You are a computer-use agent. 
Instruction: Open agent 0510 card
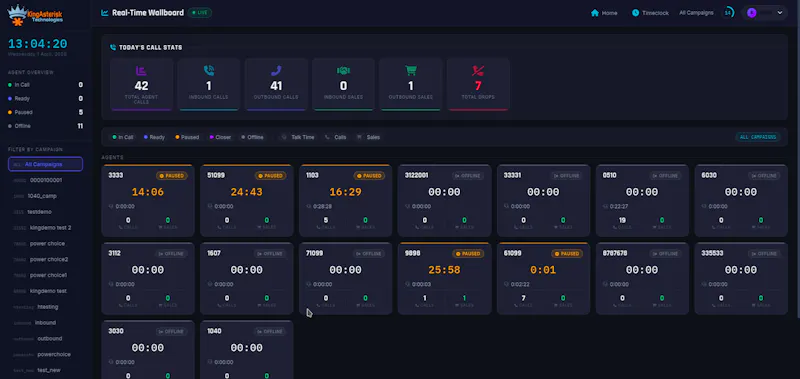click(642, 200)
